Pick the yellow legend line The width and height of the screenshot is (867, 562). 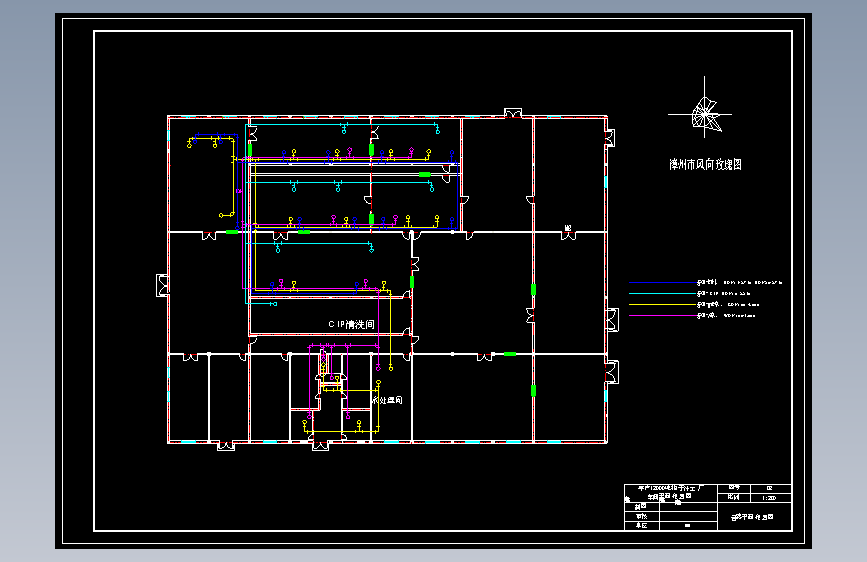pos(662,304)
